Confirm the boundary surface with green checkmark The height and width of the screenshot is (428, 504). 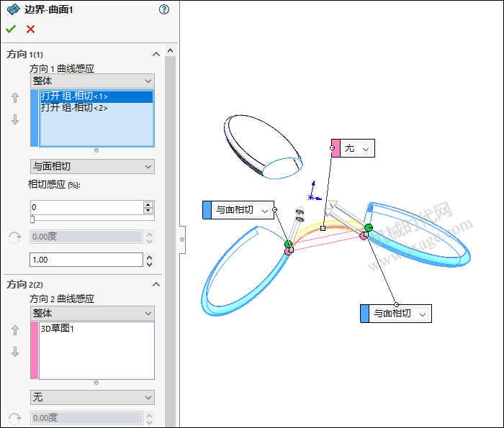11,29
